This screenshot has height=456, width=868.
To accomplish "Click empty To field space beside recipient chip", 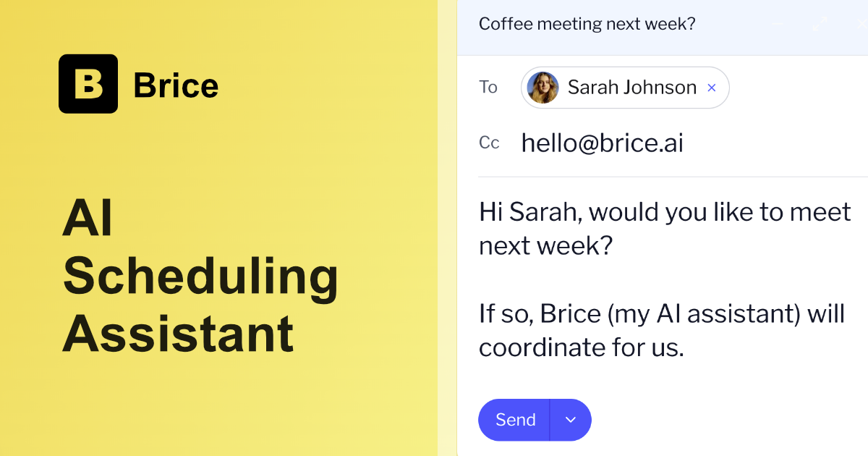I will (796, 88).
